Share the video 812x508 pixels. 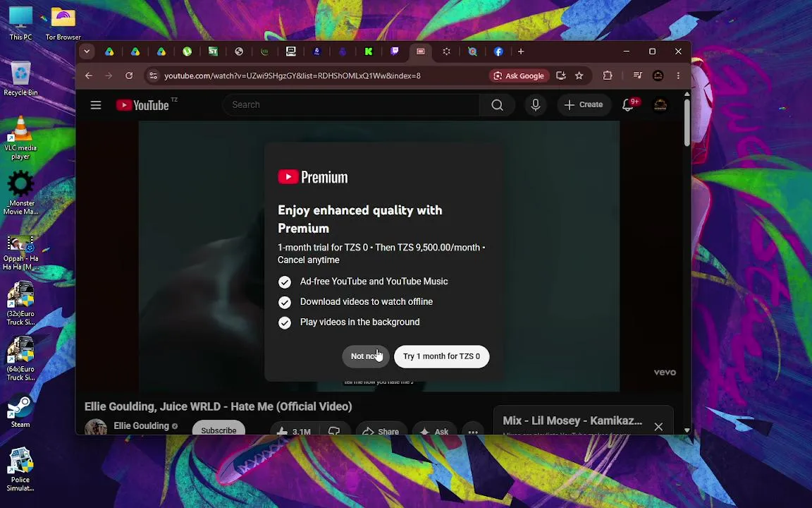point(381,429)
